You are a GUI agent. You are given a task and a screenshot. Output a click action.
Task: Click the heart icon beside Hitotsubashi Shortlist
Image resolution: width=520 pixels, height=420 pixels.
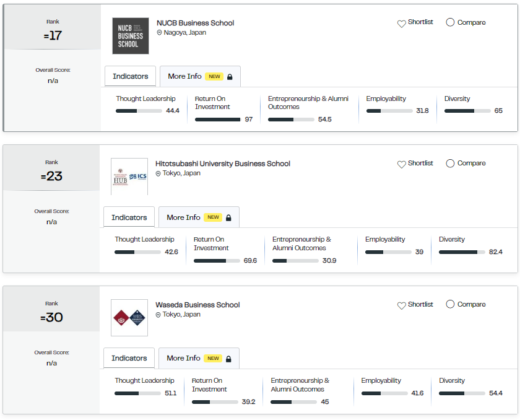[x=401, y=165]
